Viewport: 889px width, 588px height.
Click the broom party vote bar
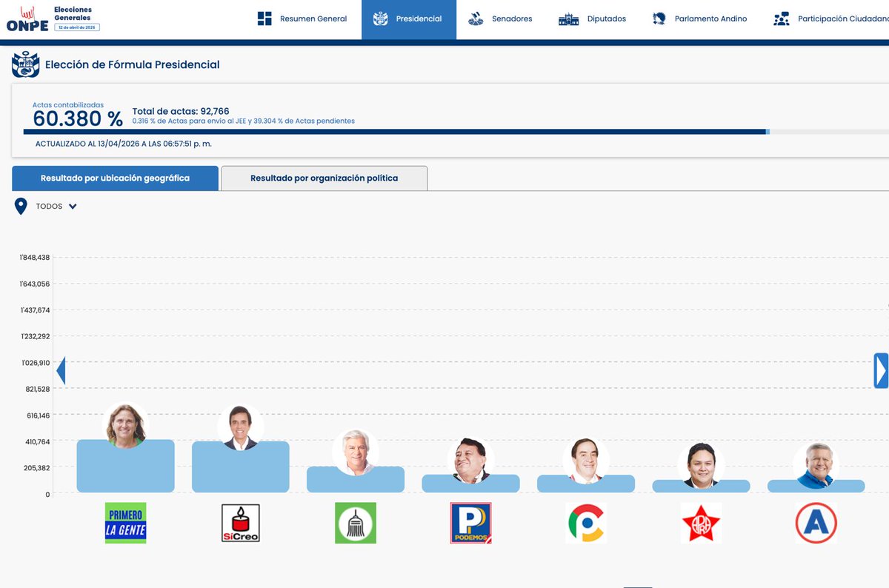[x=356, y=479]
